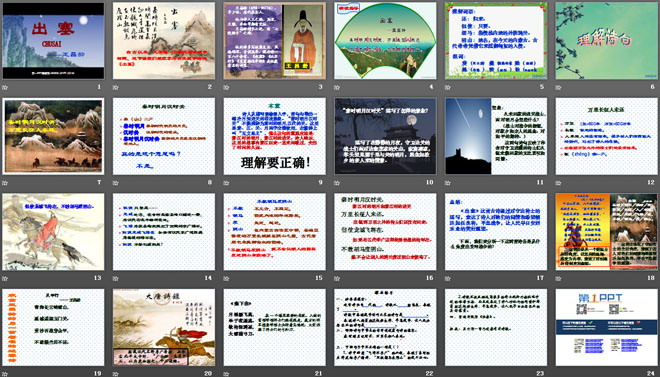The image size is (660, 377).
Task: Click the animation star icon under slide 15
Action: 226,278
